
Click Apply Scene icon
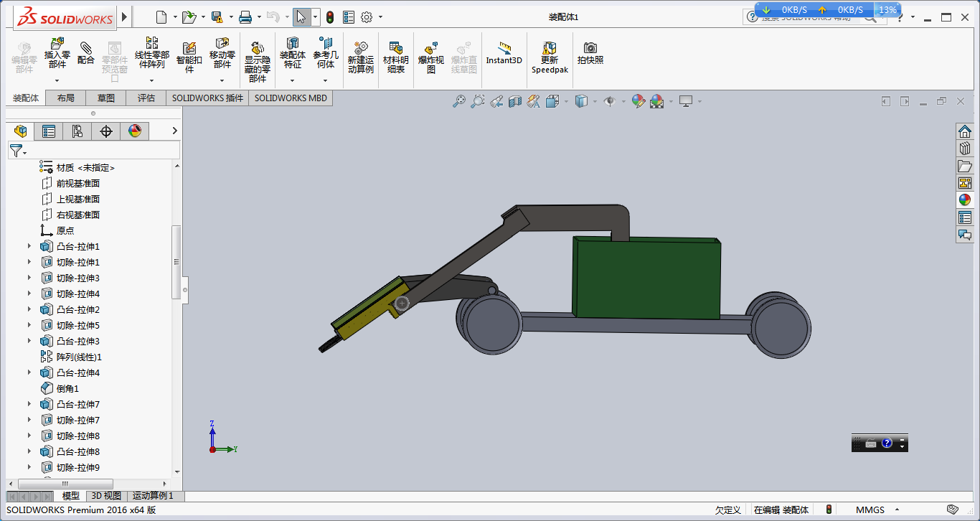pyautogui.click(x=656, y=102)
